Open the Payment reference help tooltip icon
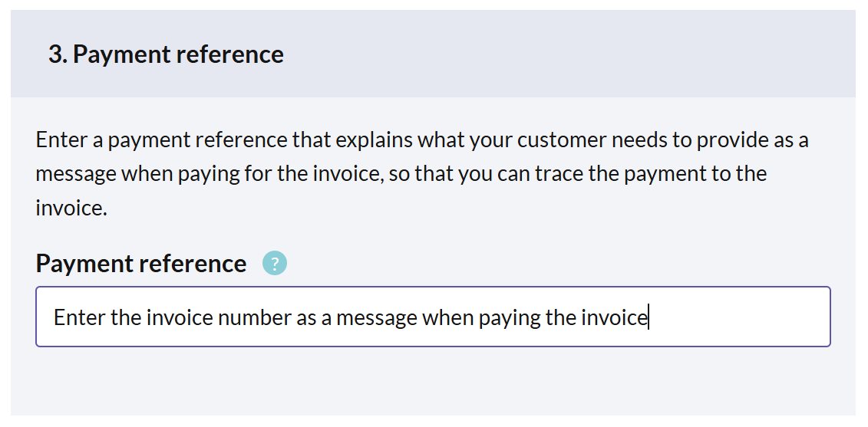The image size is (868, 427). pyautogui.click(x=275, y=263)
